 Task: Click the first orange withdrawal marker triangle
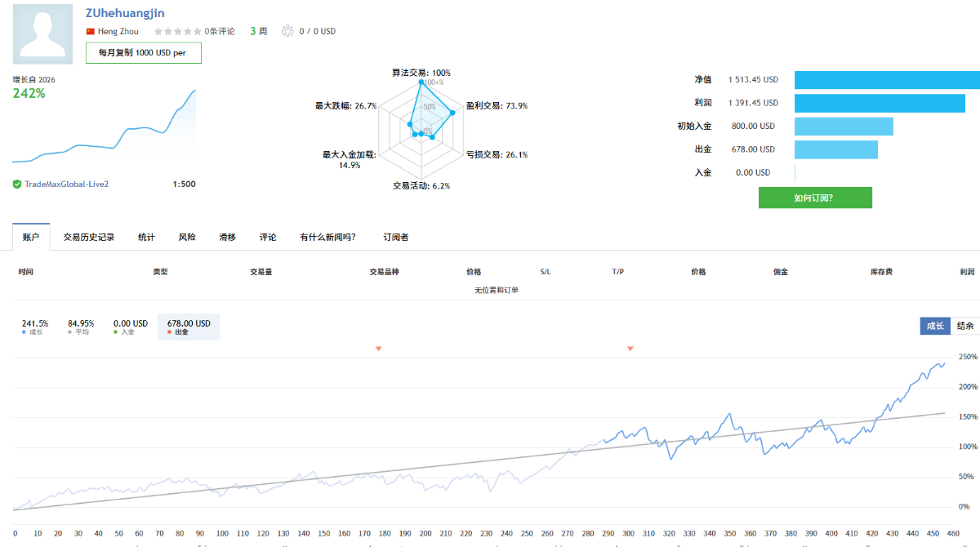378,349
